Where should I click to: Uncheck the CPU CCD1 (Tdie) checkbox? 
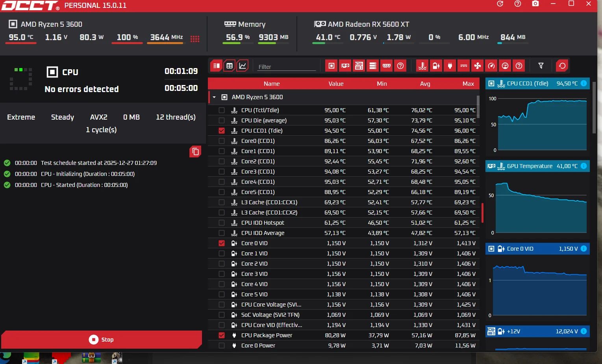pyautogui.click(x=222, y=131)
